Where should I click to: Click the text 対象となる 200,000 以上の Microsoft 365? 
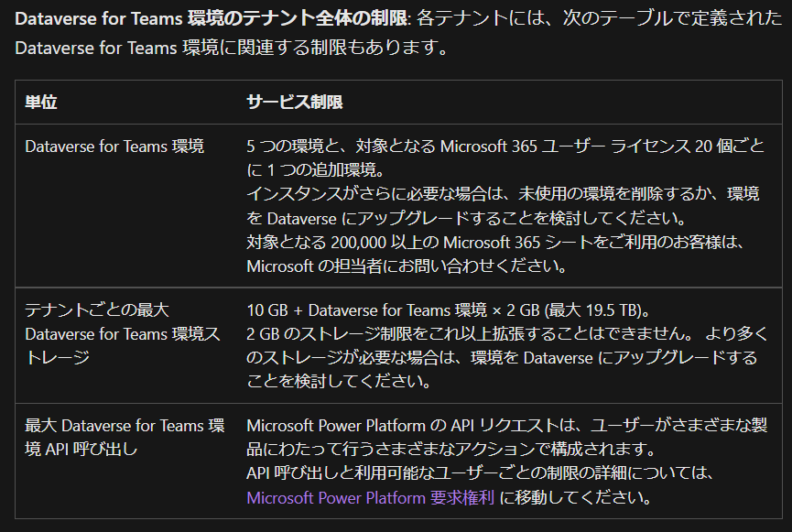click(x=394, y=243)
